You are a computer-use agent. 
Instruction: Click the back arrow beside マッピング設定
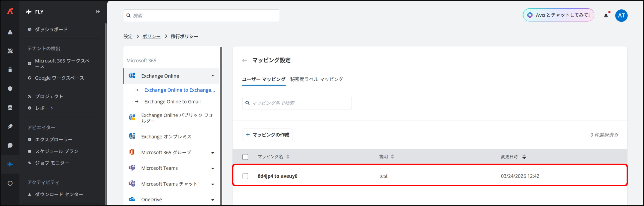244,61
